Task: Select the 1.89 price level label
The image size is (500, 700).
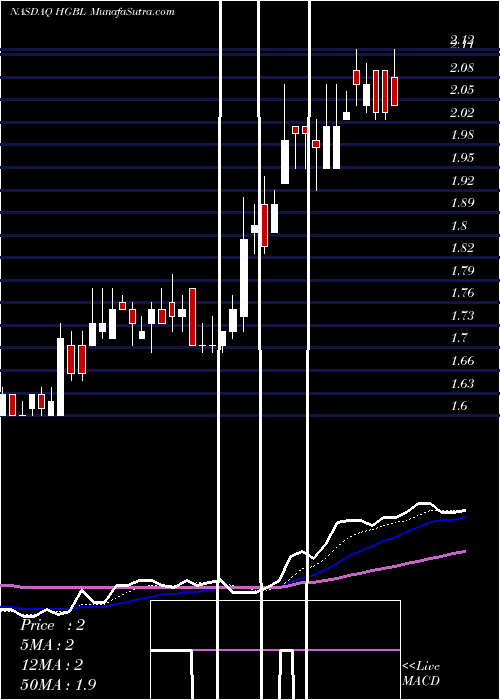Action: pos(462,203)
